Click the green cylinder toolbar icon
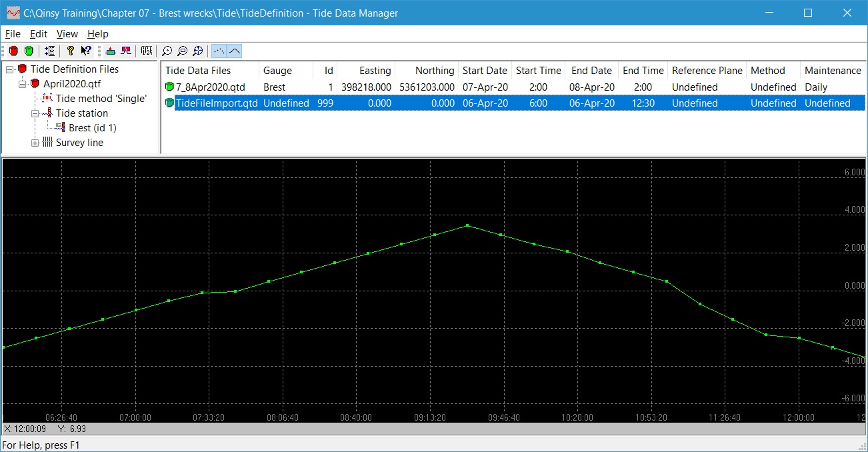The image size is (868, 452). tap(29, 51)
